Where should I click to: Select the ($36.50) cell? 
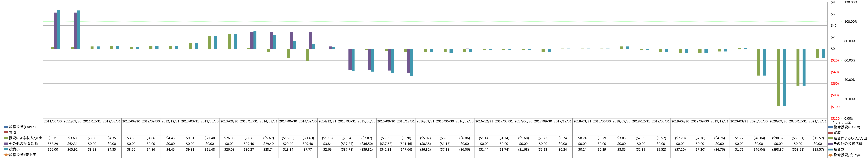click(367, 144)
